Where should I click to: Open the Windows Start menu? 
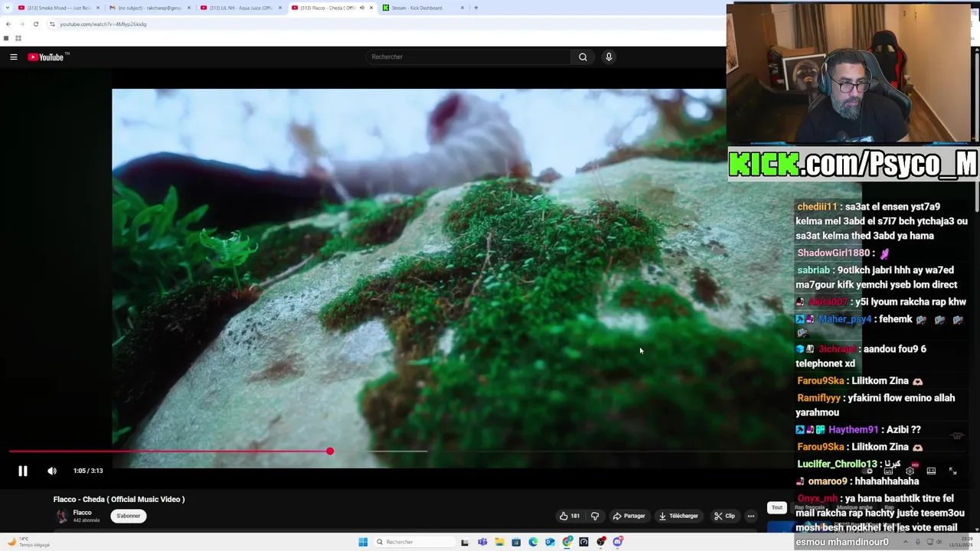tap(363, 542)
